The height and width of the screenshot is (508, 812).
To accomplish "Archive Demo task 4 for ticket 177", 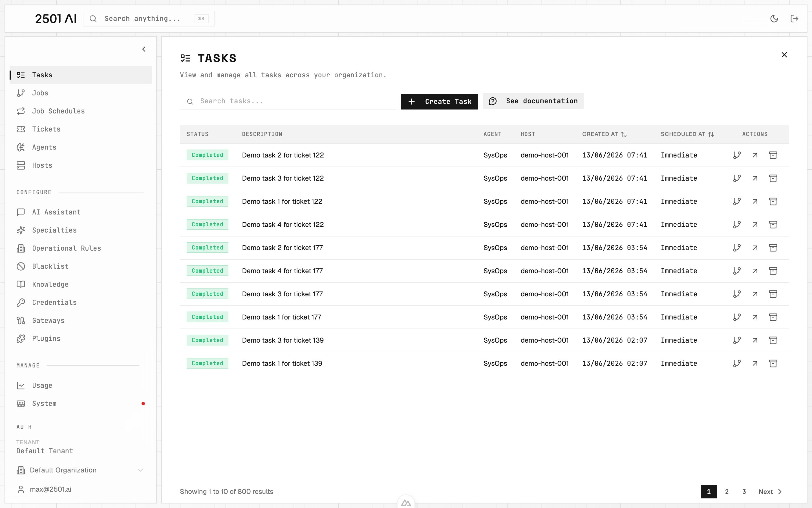I will (x=773, y=271).
